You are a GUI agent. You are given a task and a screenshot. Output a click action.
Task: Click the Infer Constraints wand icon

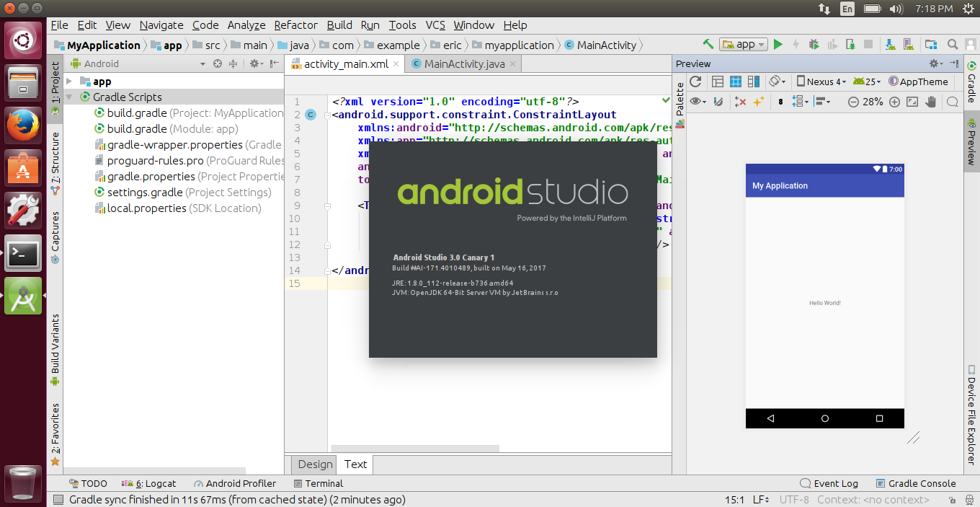coord(759,102)
